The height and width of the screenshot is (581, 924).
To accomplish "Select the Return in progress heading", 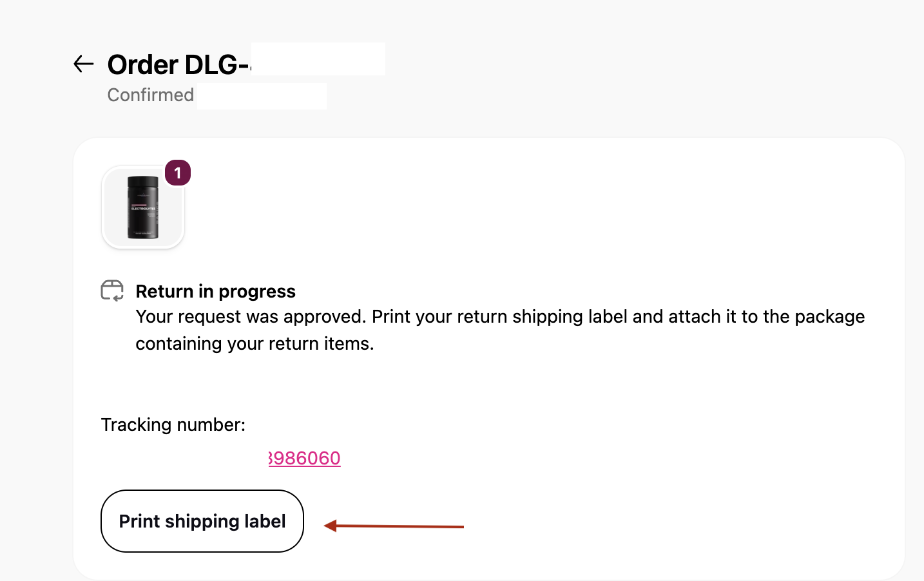I will 215,291.
